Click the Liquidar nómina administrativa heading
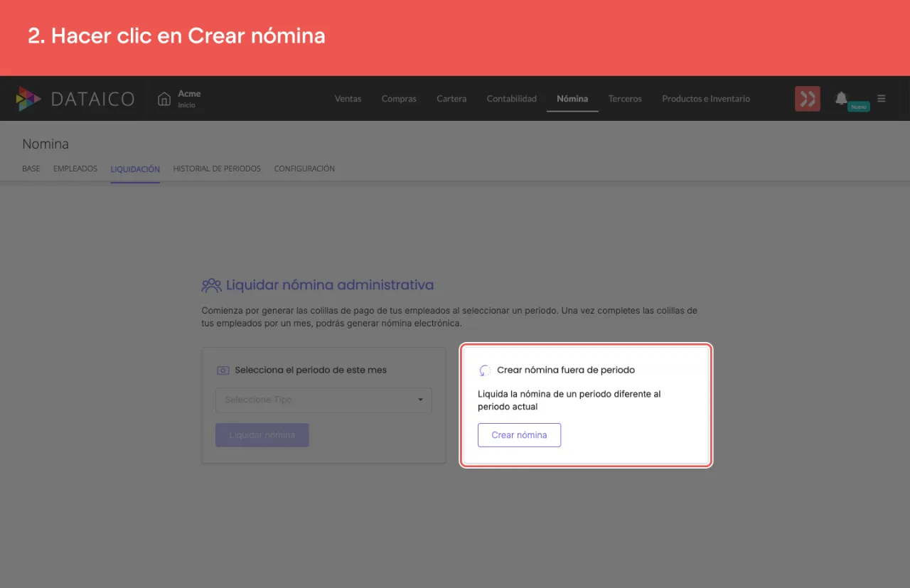Viewport: 910px width, 588px height. coord(330,285)
